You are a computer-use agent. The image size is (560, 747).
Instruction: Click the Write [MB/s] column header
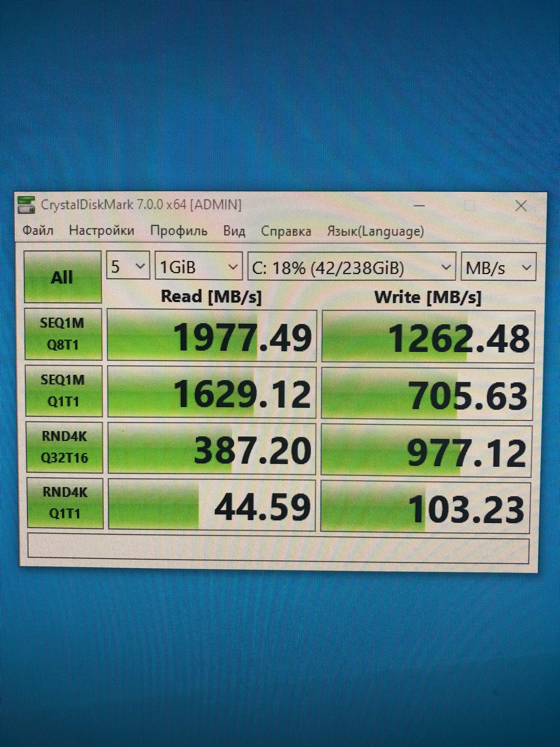pos(428,297)
